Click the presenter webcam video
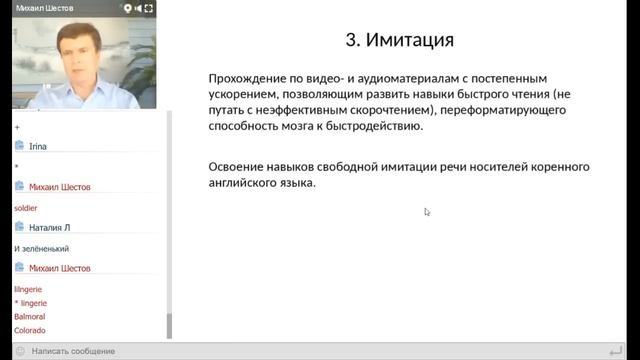The width and height of the screenshot is (640, 360). tap(84, 63)
